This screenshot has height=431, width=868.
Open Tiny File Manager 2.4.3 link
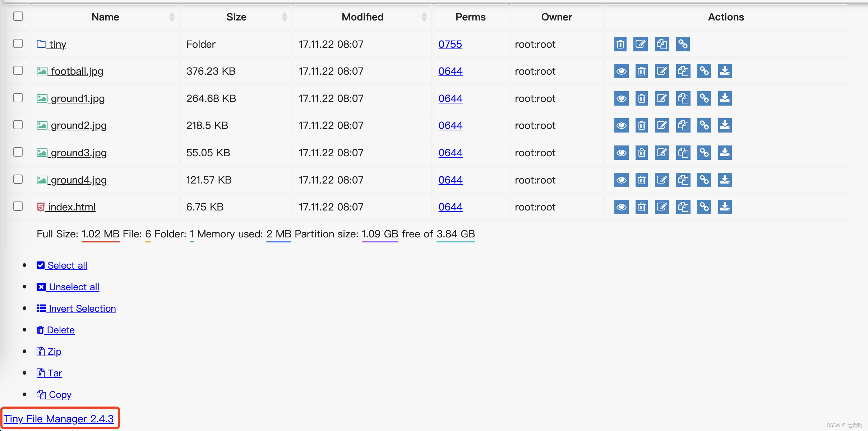coord(59,419)
